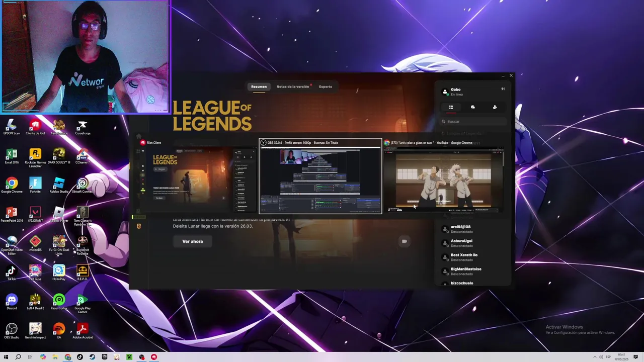Open Fortnite desktop shortcut
Image resolution: width=644 pixels, height=362 pixels.
tap(35, 185)
